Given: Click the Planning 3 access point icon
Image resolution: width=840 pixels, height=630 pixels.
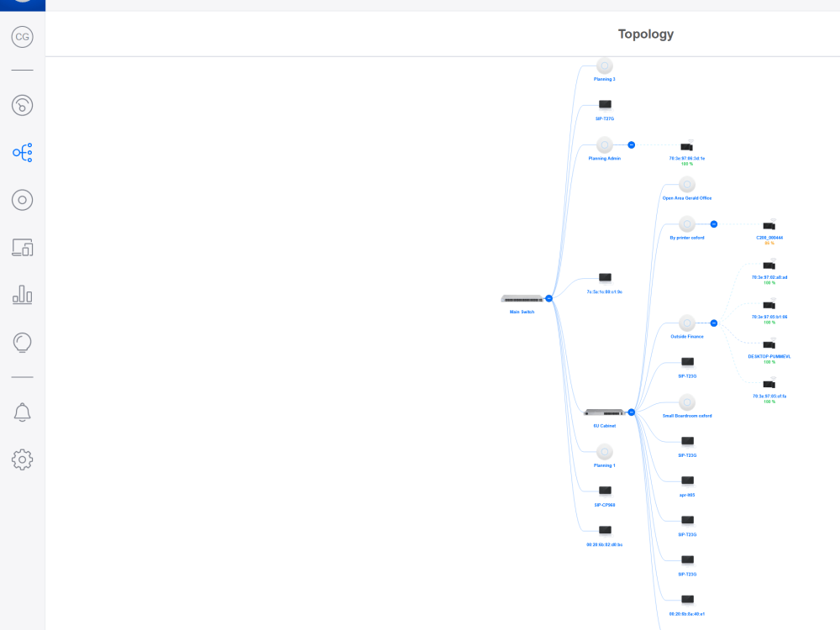Looking at the screenshot, I should 604,66.
